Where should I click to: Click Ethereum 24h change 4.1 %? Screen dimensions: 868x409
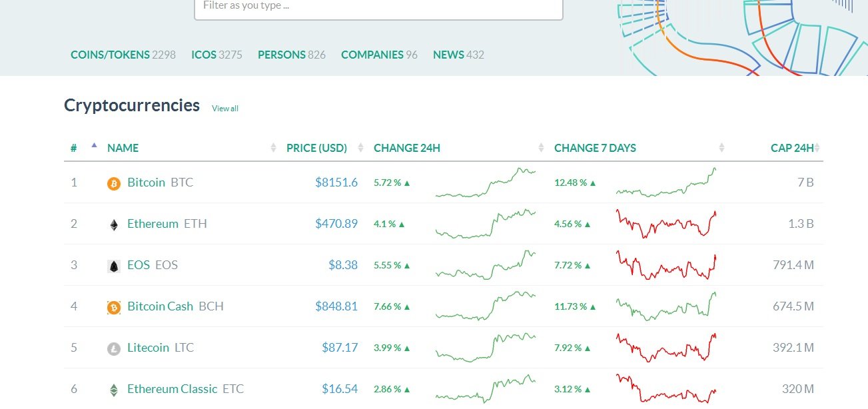coord(390,224)
